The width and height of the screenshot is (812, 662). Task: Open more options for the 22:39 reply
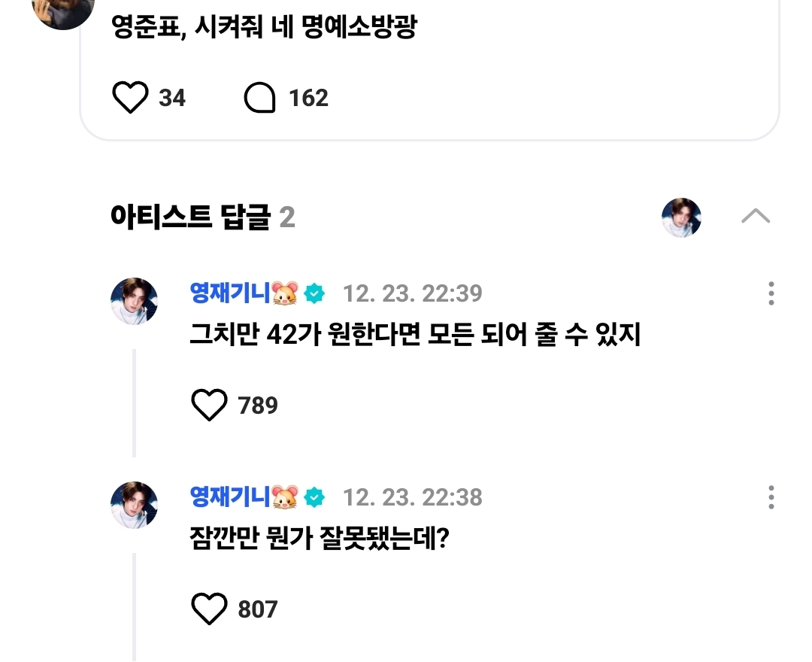tap(771, 293)
